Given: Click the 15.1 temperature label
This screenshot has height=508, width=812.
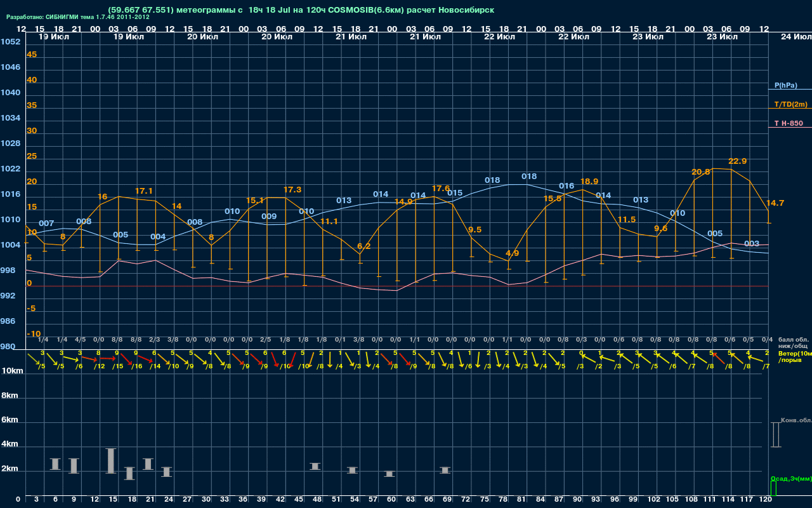Looking at the screenshot, I should (x=255, y=200).
